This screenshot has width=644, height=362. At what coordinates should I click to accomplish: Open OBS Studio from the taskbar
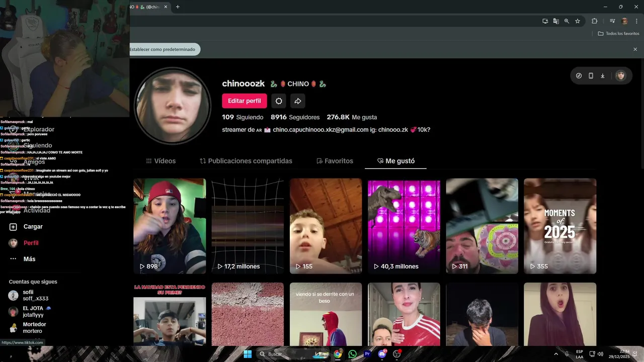pyautogui.click(x=396, y=354)
